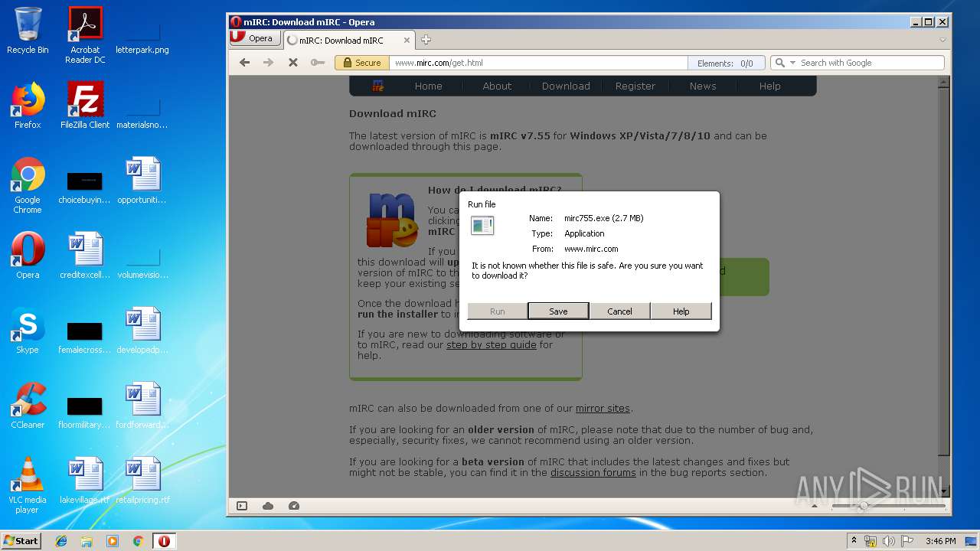Toggle the Opera panel button in status bar
The width and height of the screenshot is (980, 551).
click(x=242, y=506)
